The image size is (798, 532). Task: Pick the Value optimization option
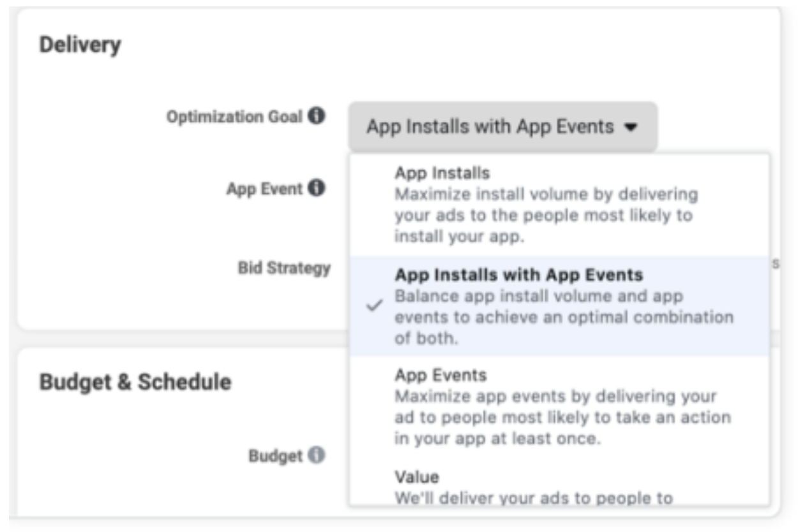click(559, 486)
